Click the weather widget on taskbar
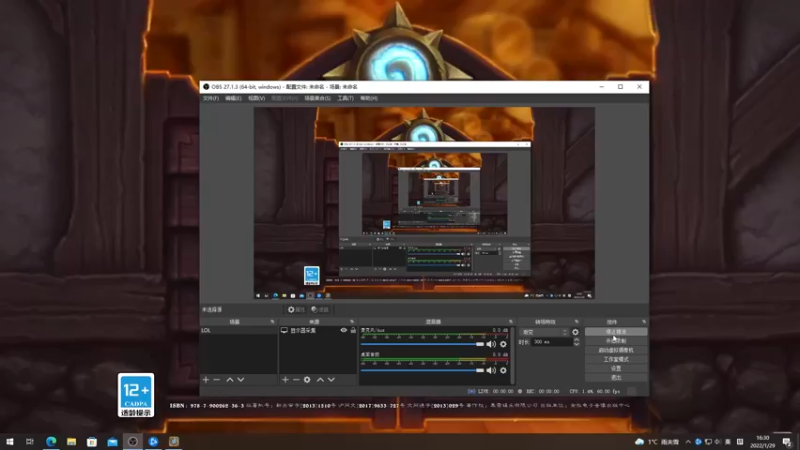The image size is (800, 450). point(657,442)
